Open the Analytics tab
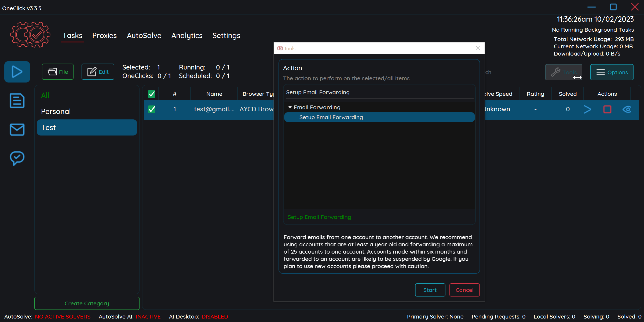Screen dimensions: 644x322 187,35
